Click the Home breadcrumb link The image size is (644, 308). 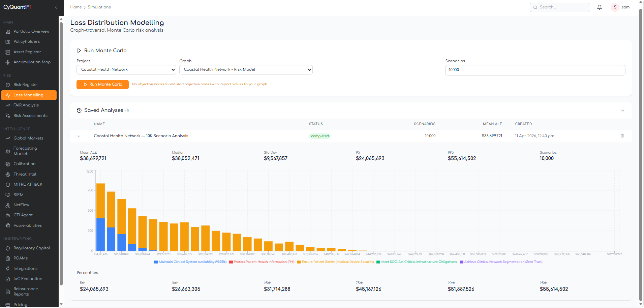point(76,7)
